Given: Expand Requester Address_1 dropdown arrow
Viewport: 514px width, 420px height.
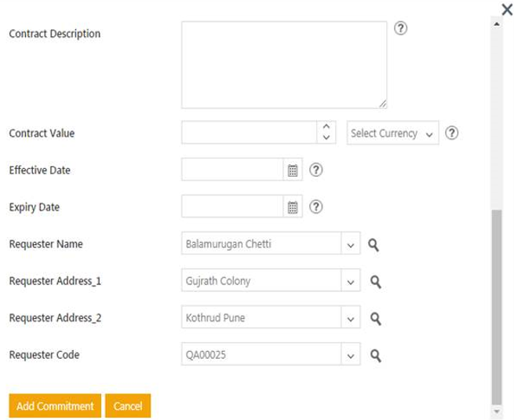Looking at the screenshot, I should tap(350, 281).
